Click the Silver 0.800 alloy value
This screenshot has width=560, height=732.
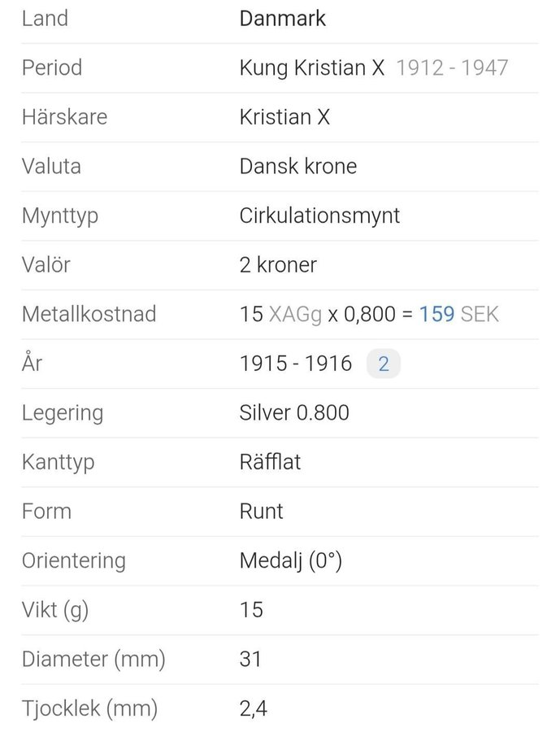pyautogui.click(x=294, y=412)
